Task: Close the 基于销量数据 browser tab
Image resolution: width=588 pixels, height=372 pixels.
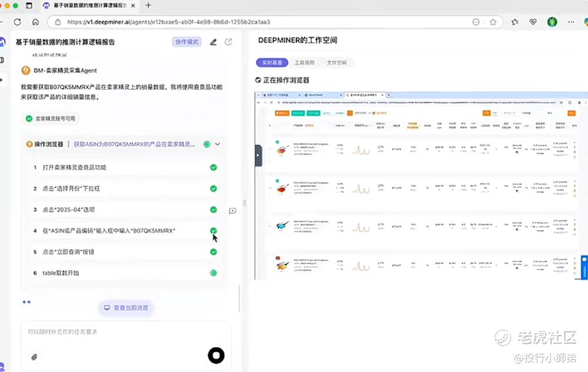Action: pyautogui.click(x=133, y=6)
